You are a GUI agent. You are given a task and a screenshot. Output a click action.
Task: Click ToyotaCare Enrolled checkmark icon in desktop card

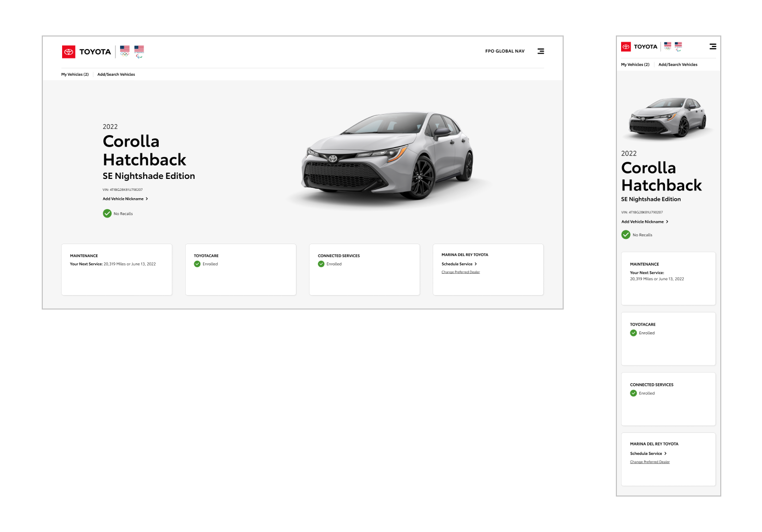(197, 264)
